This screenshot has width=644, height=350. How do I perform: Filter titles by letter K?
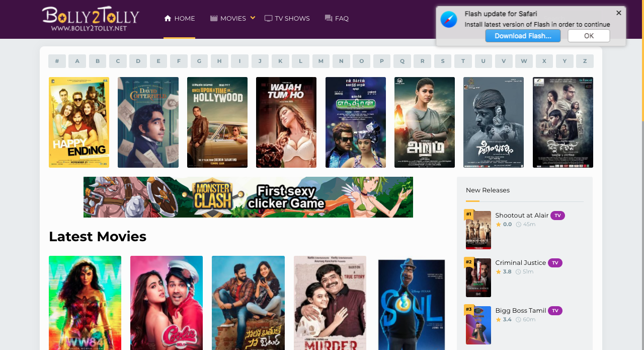tap(280, 61)
